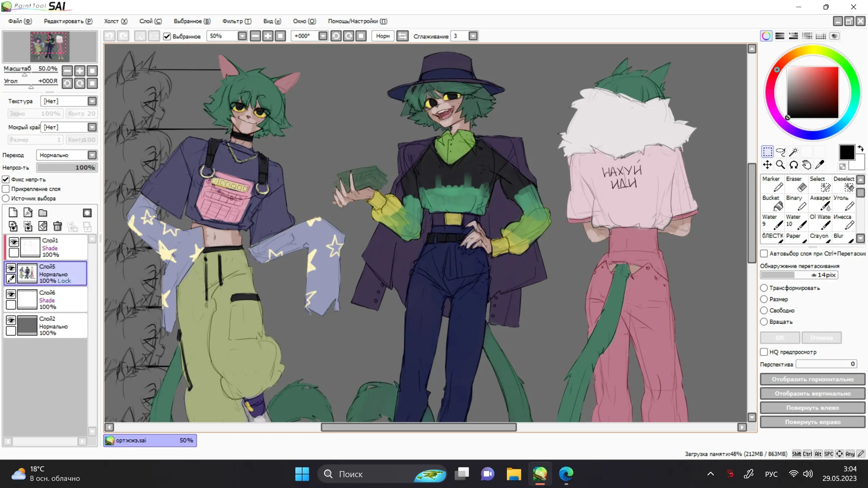Toggle Фикс непр-ть checkbox
Viewport: 868px width, 488px height.
pos(6,179)
